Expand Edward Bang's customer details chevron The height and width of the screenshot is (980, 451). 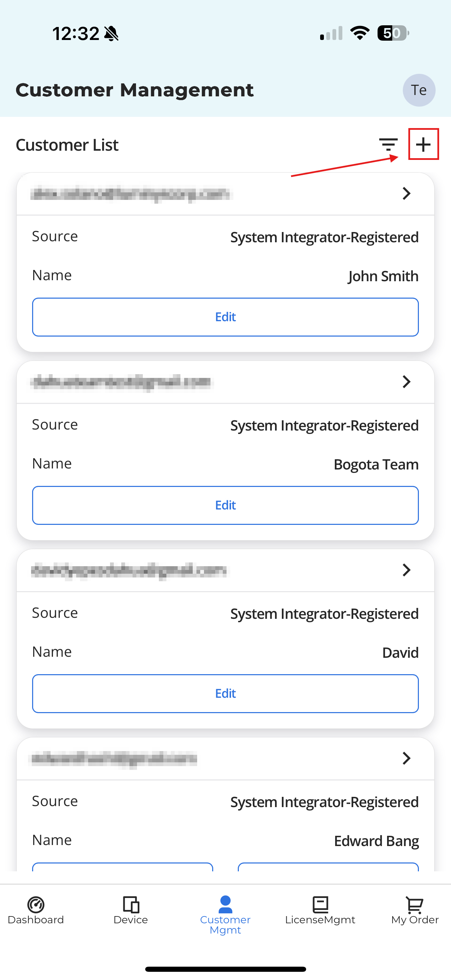[406, 758]
